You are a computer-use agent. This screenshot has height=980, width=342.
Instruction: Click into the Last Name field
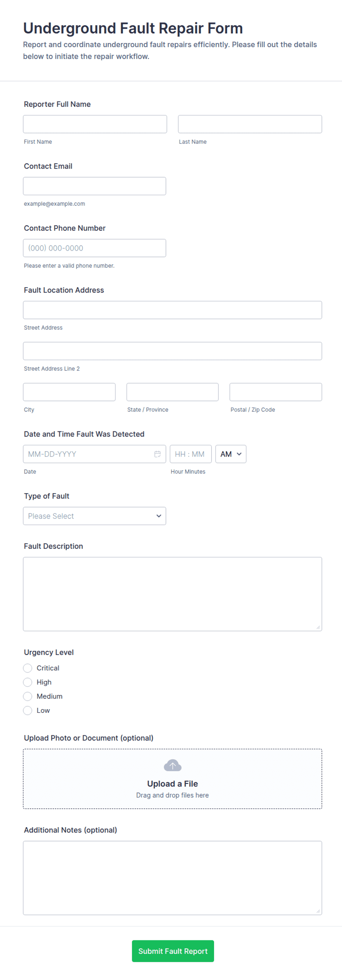(250, 124)
